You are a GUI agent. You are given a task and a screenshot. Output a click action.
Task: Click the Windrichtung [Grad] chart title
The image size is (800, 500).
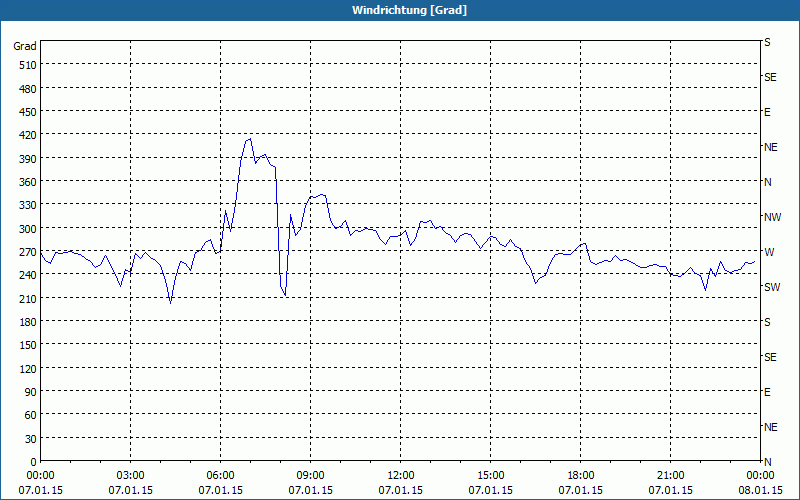click(x=409, y=10)
